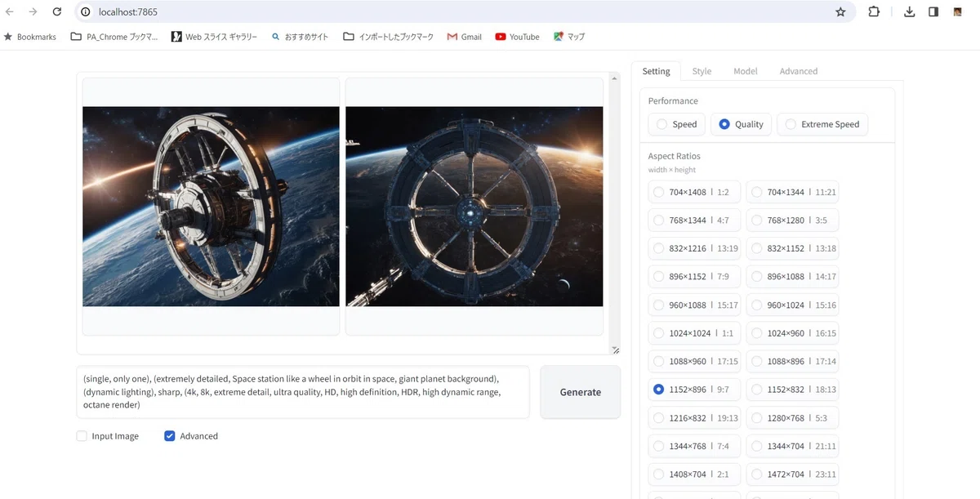Choose the 768×1344 4:7 aspect ratio
Viewport: 980px width, 499px height.
tap(694, 221)
